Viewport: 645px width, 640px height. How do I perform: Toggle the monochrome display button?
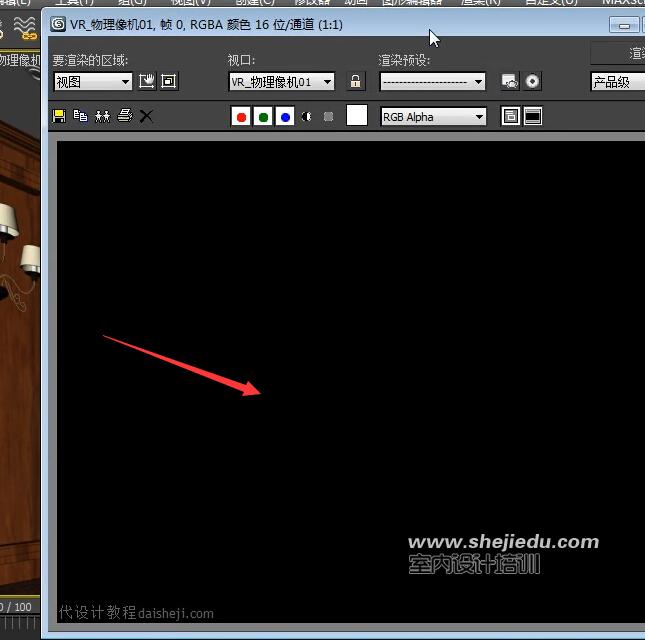(x=328, y=117)
